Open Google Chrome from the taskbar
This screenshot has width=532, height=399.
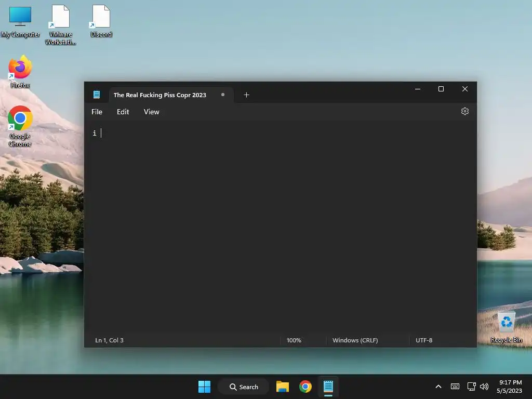click(305, 387)
